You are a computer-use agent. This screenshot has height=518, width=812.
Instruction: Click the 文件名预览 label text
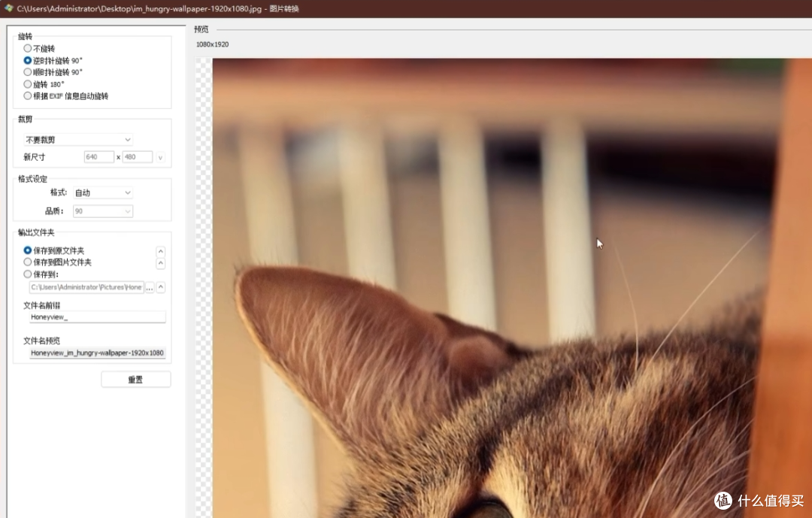(41, 341)
